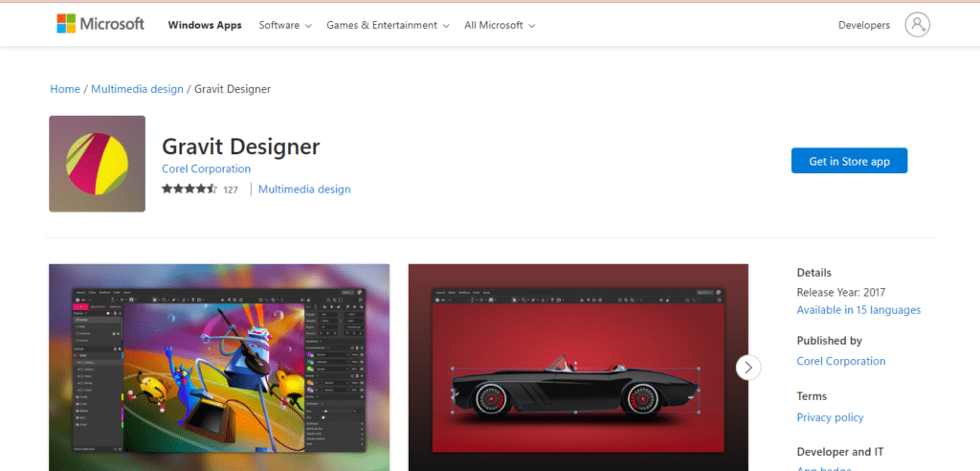980x471 pixels.
Task: Open Multimedia design category beside rating
Action: point(304,189)
